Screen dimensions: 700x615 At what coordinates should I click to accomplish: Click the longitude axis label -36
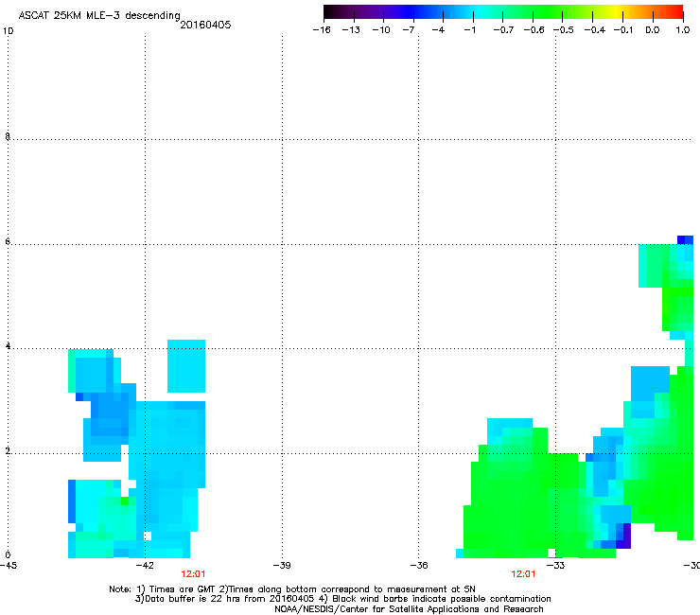tap(419, 566)
